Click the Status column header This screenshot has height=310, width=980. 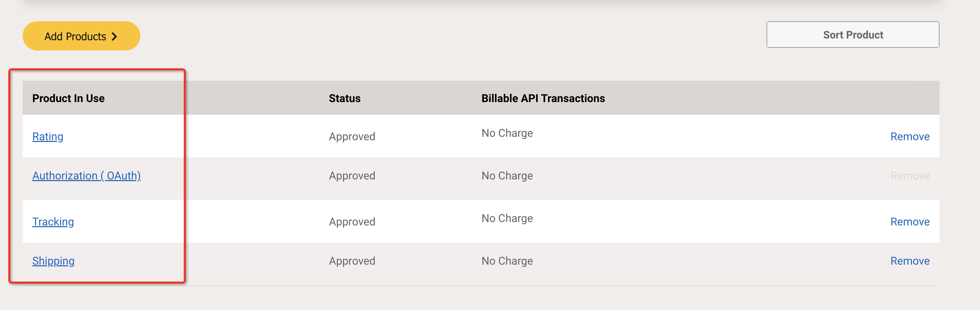pyautogui.click(x=345, y=98)
